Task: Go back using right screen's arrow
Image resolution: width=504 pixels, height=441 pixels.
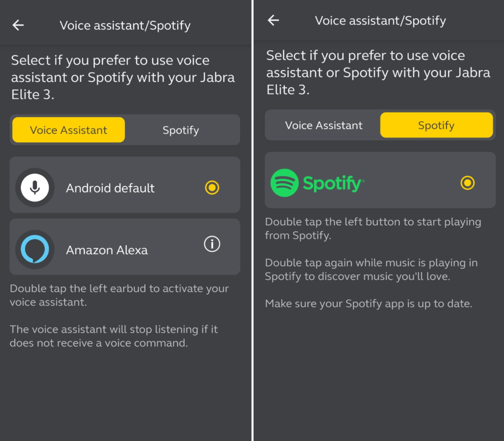Action: pyautogui.click(x=273, y=20)
